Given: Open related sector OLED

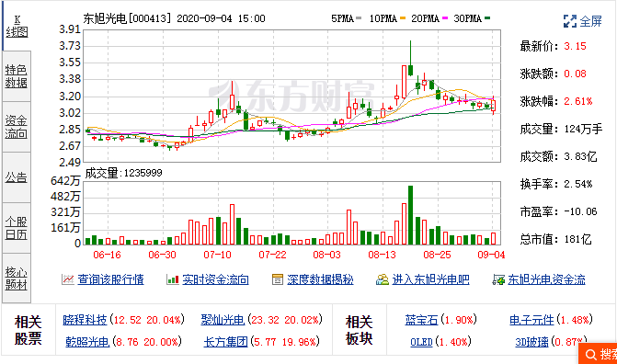Looking at the screenshot, I should point(421,342).
